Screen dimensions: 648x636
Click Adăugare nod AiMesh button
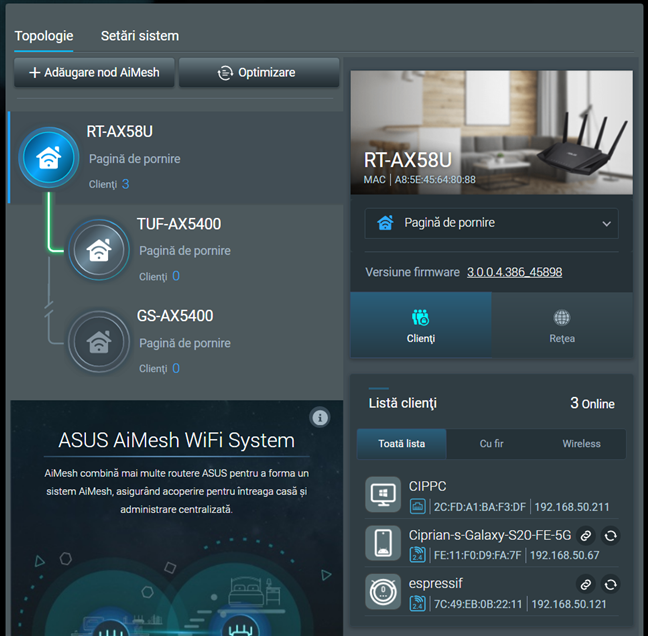pos(94,72)
